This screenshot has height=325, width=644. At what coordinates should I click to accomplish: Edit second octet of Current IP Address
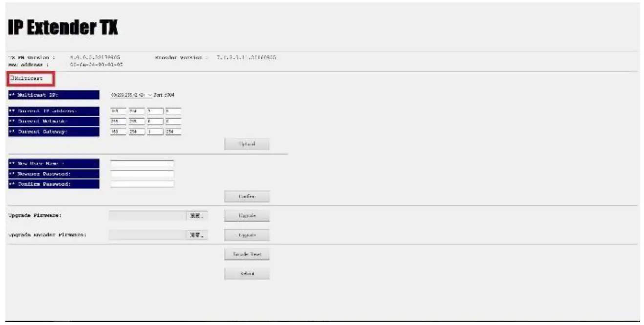(136, 111)
